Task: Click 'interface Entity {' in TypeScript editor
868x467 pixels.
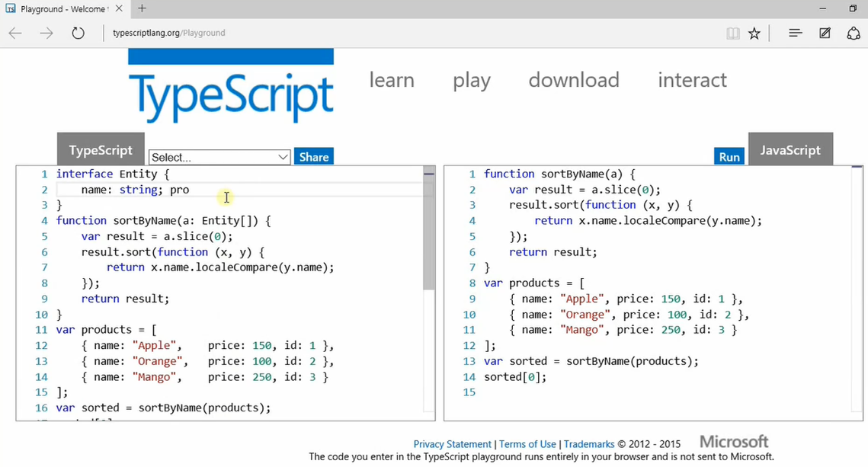Action: coord(113,174)
